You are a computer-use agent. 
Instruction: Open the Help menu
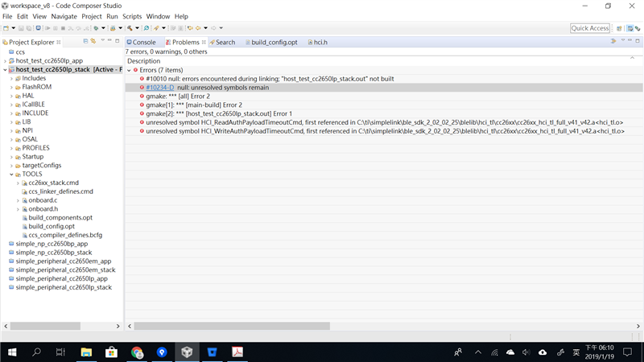pos(181,16)
